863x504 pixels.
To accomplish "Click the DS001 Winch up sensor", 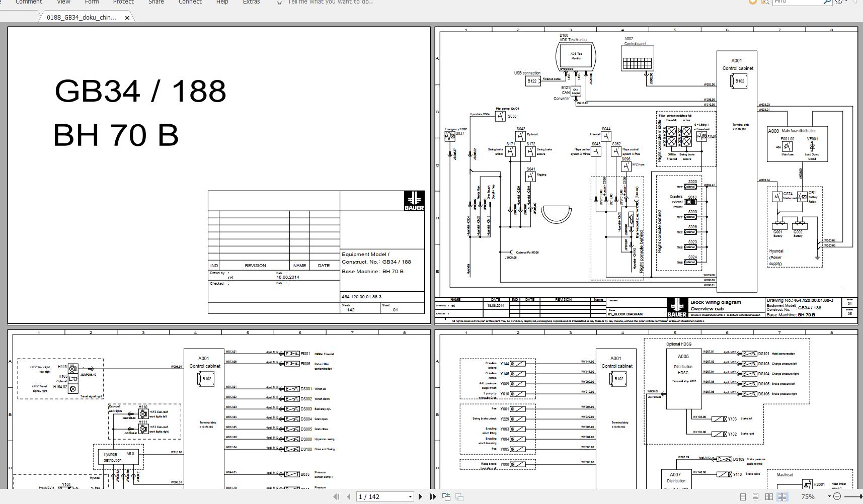I will point(292,389).
